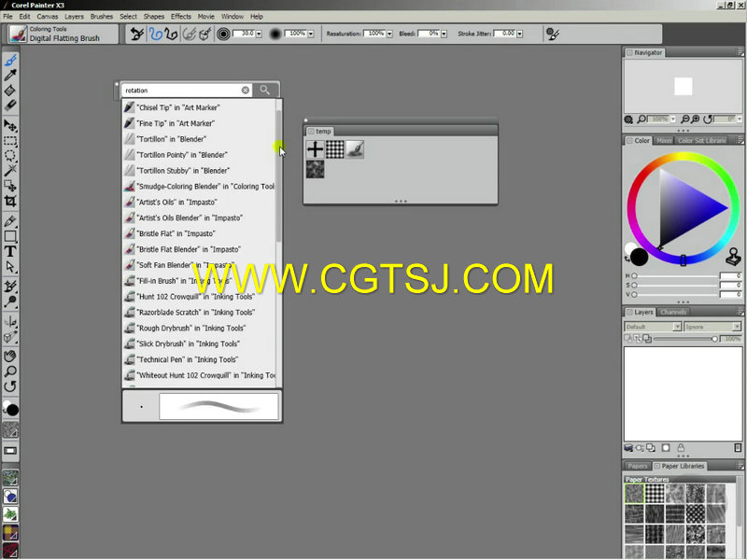The width and height of the screenshot is (747, 560).
Task: Select the Cloner tool
Action: tap(10, 287)
